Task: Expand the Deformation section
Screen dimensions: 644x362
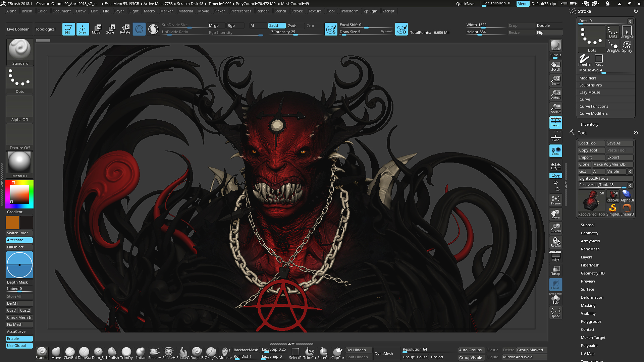Action: [x=592, y=297]
